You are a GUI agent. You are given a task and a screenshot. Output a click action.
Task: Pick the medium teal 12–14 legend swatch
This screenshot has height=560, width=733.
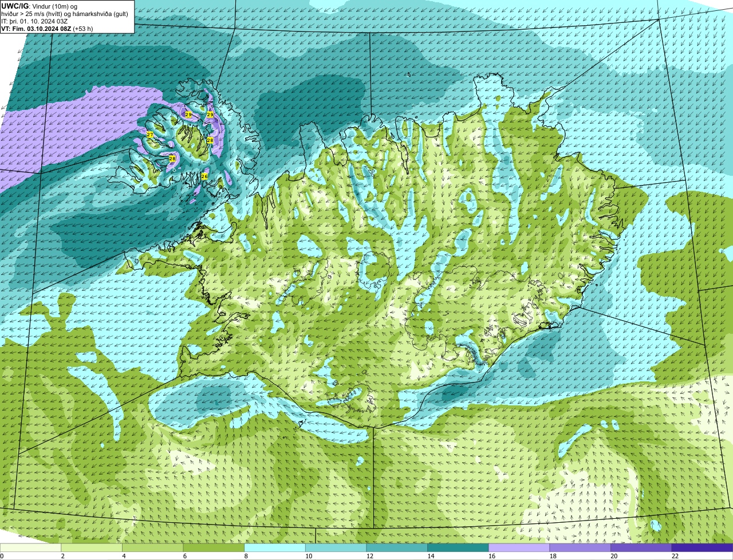[397, 547]
